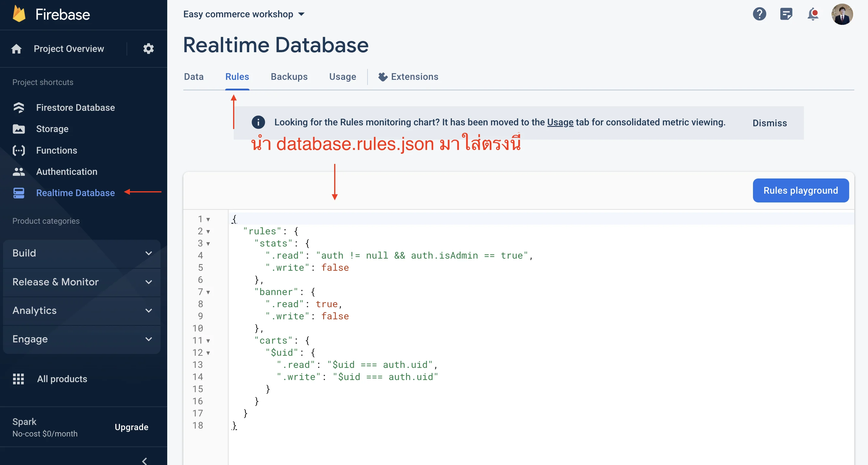Click the Firestore Database icon
This screenshot has height=465, width=868.
click(x=19, y=107)
